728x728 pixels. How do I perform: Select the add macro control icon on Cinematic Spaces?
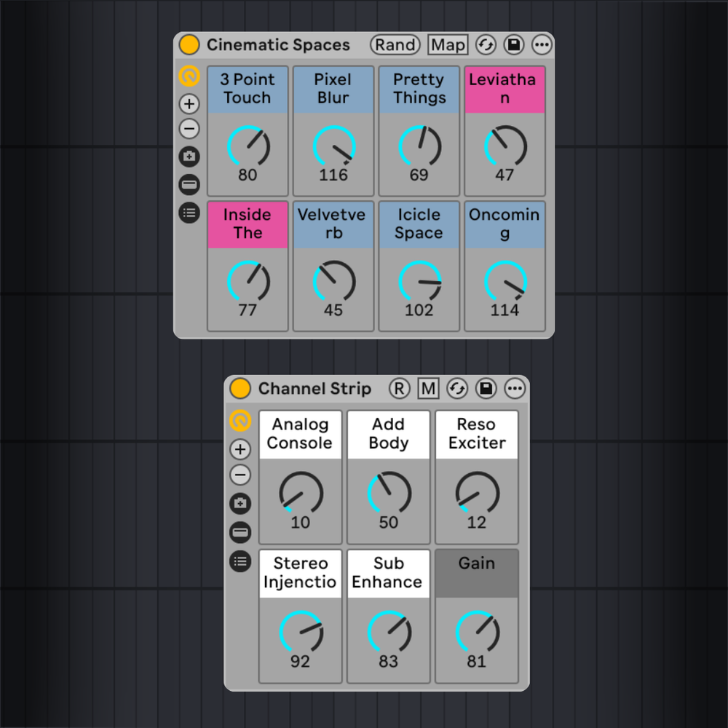click(x=189, y=103)
